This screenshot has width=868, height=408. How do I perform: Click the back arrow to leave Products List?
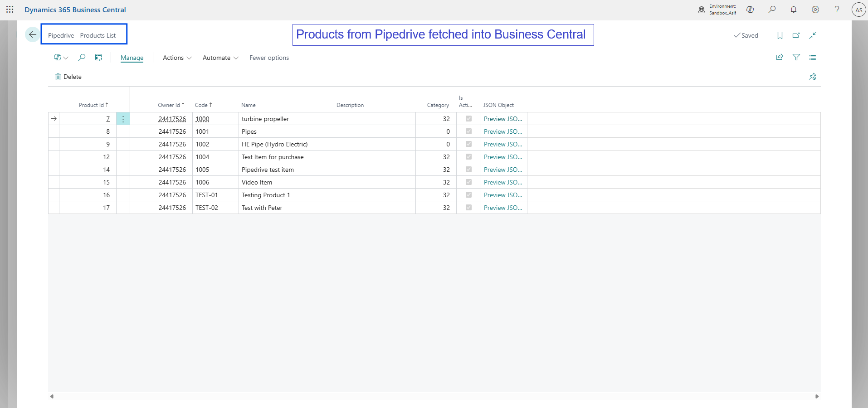(32, 34)
